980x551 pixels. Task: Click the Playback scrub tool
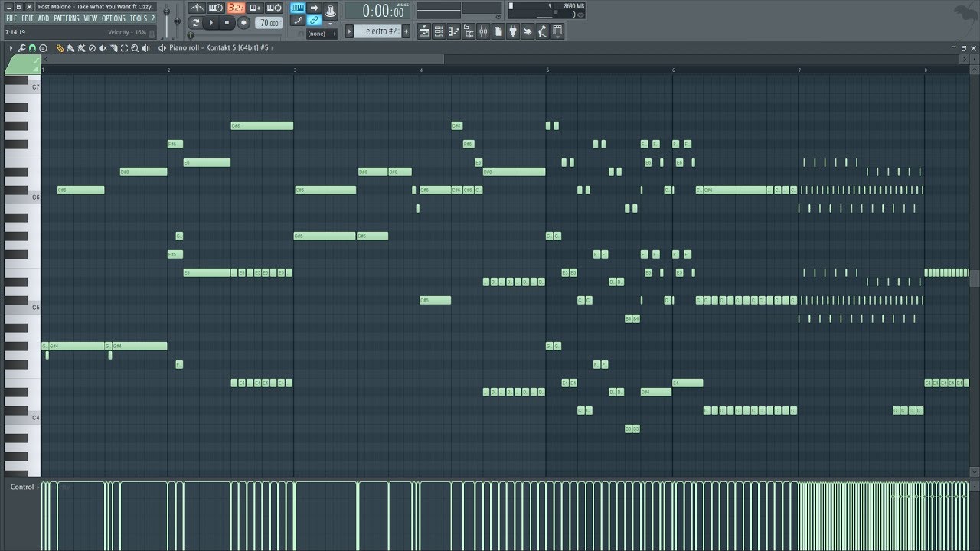145,48
